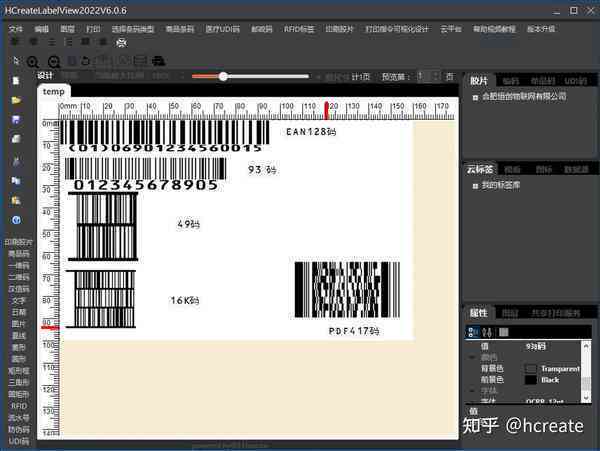600x451 pixels.
Task: Click the Transparent background color swatch
Action: (x=530, y=369)
